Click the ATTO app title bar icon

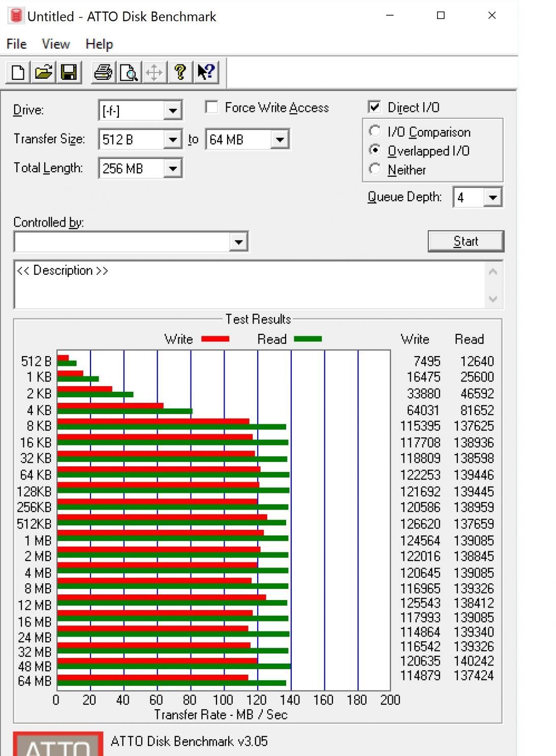point(16,16)
